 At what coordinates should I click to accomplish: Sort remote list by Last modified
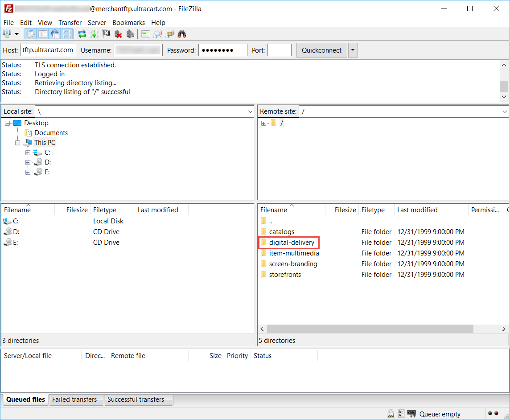[431, 210]
